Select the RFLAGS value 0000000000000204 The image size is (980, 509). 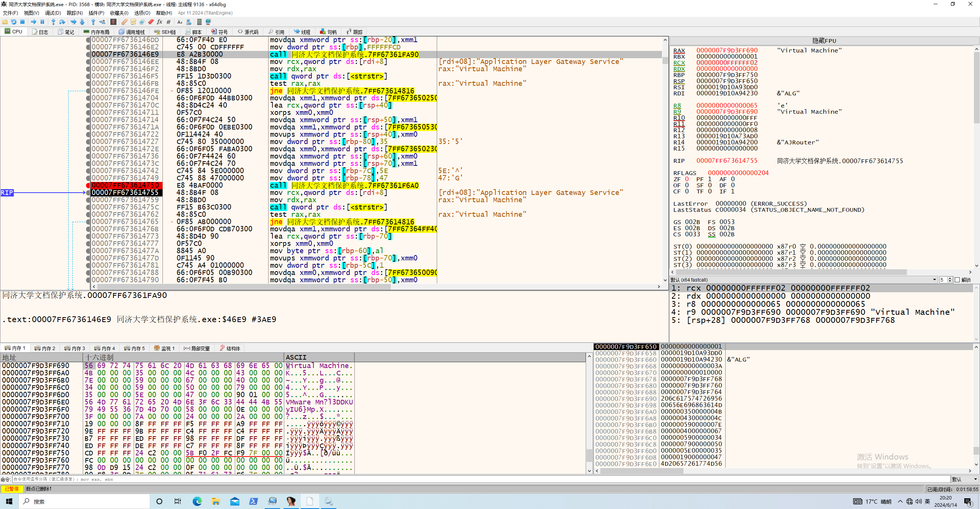pos(738,173)
